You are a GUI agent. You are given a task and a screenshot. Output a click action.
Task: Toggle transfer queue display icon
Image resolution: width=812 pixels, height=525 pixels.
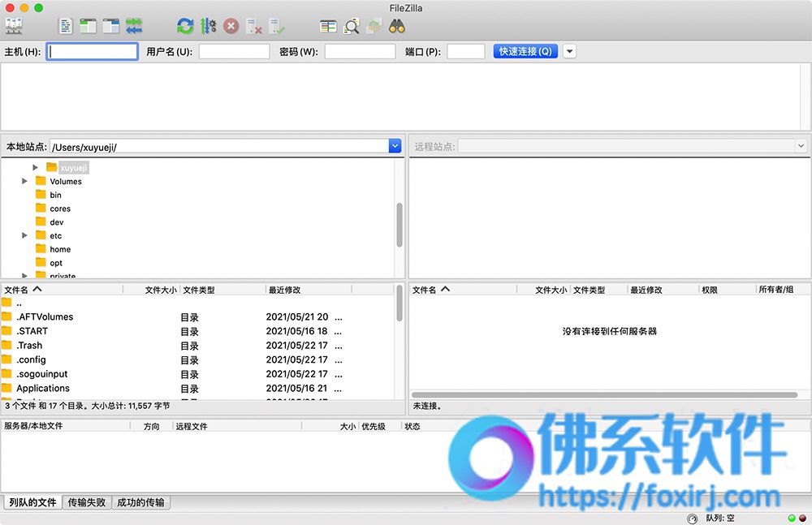[134, 26]
